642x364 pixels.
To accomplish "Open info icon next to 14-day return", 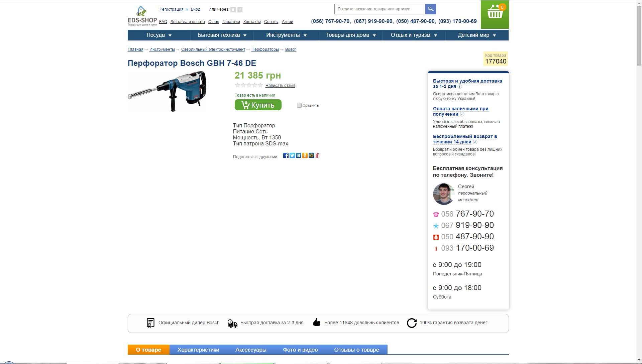I will (x=475, y=142).
